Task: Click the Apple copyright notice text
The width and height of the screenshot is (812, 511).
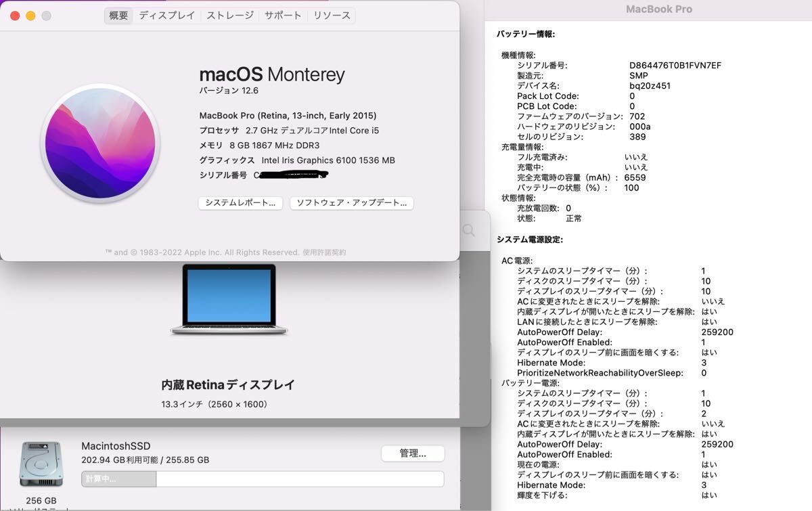Action: (x=202, y=252)
